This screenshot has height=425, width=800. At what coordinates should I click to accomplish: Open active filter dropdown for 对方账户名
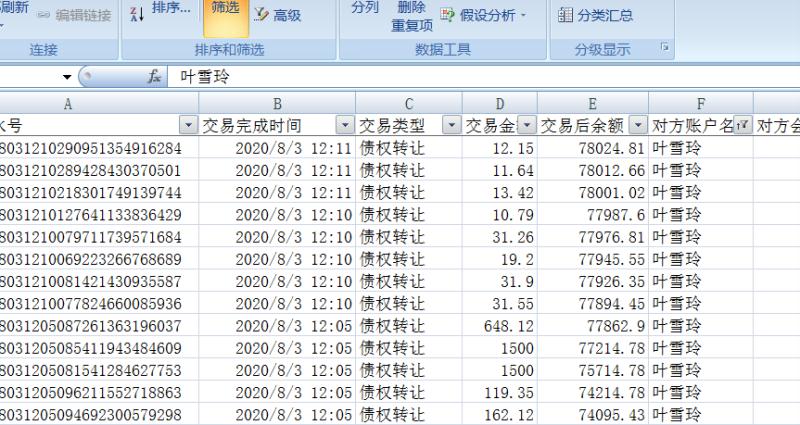coord(743,124)
